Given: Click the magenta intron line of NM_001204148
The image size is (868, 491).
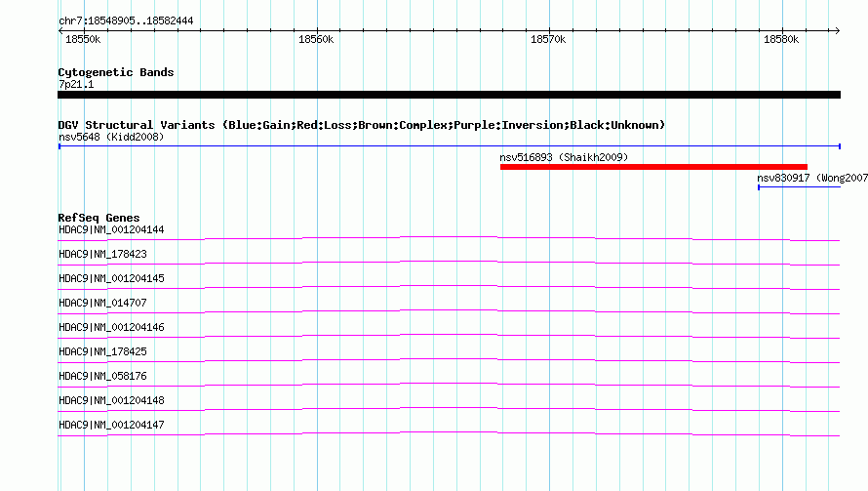Looking at the screenshot, I should coord(449,408).
